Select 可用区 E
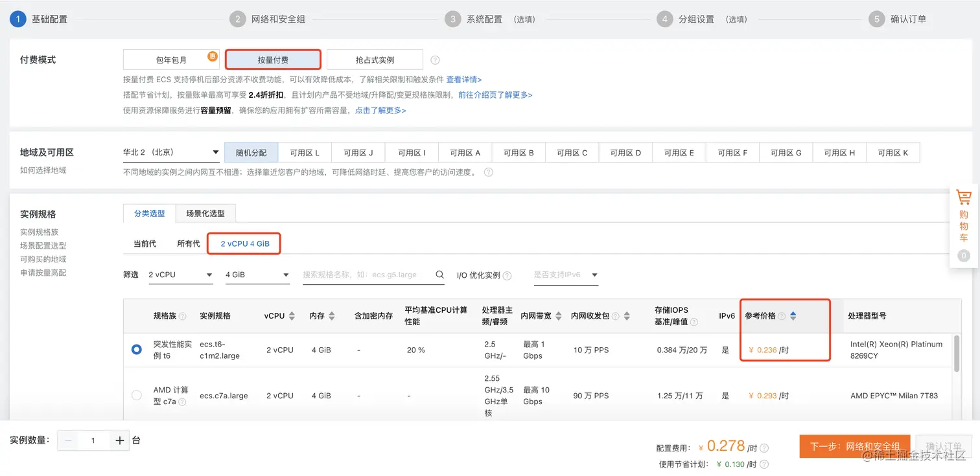The height and width of the screenshot is (476, 980). tap(679, 153)
